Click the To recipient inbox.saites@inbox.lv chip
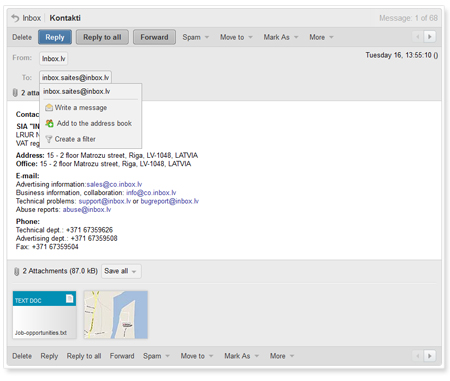Image resolution: width=450 pixels, height=381 pixels. click(x=75, y=77)
